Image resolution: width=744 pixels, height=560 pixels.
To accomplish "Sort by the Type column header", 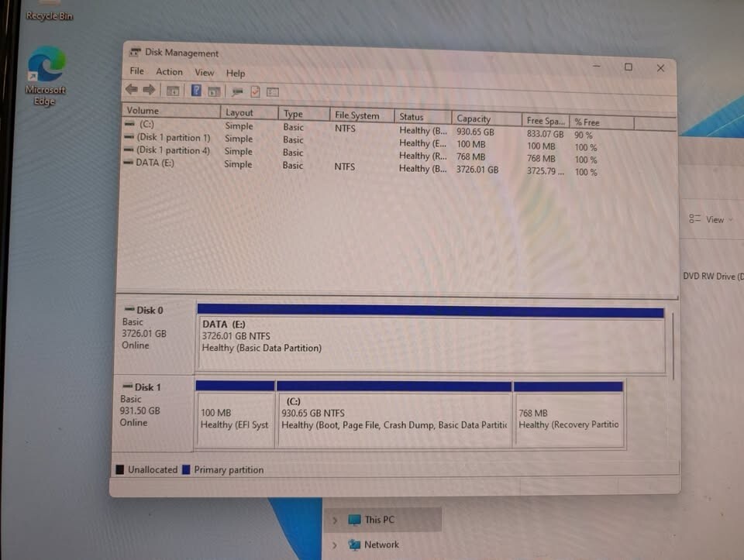I will (x=304, y=114).
